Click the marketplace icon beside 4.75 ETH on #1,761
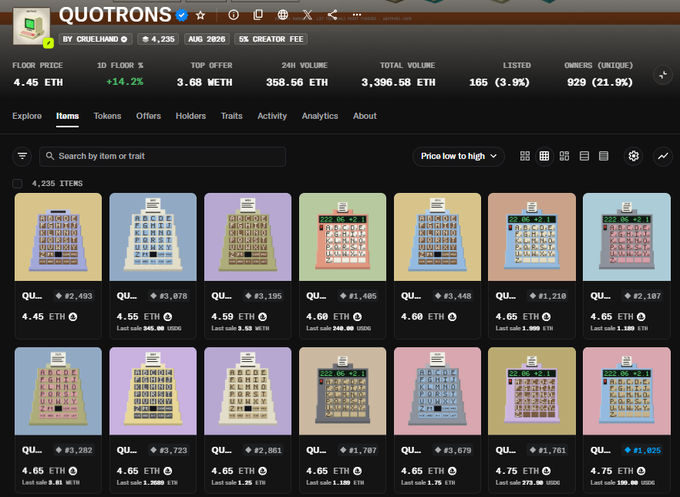This screenshot has height=497, width=680. pos(546,471)
